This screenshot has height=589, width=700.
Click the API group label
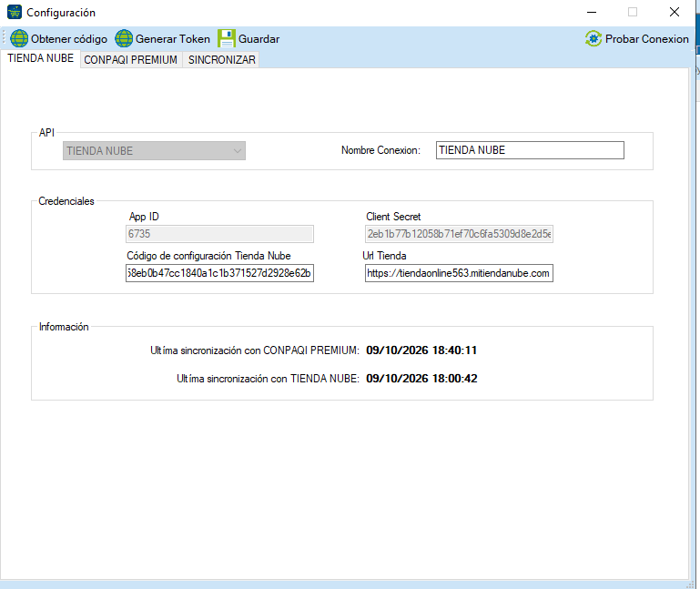(x=46, y=133)
